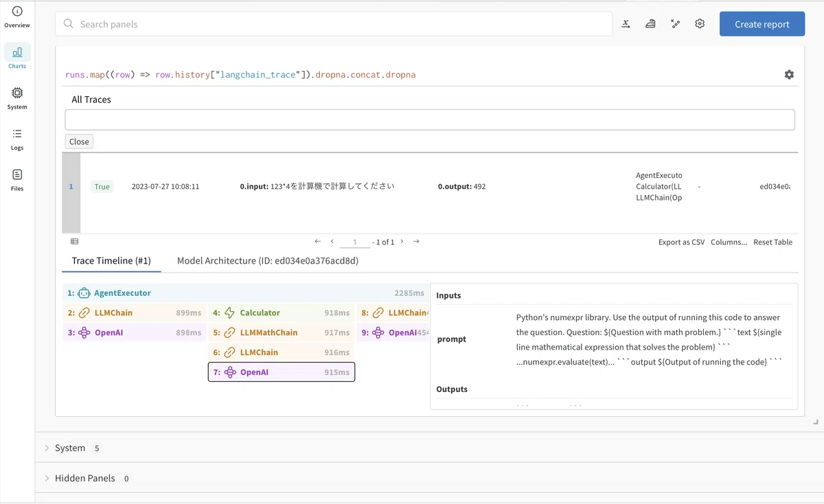
Task: Select span 7: OpenAI in the timeline
Action: click(x=282, y=372)
